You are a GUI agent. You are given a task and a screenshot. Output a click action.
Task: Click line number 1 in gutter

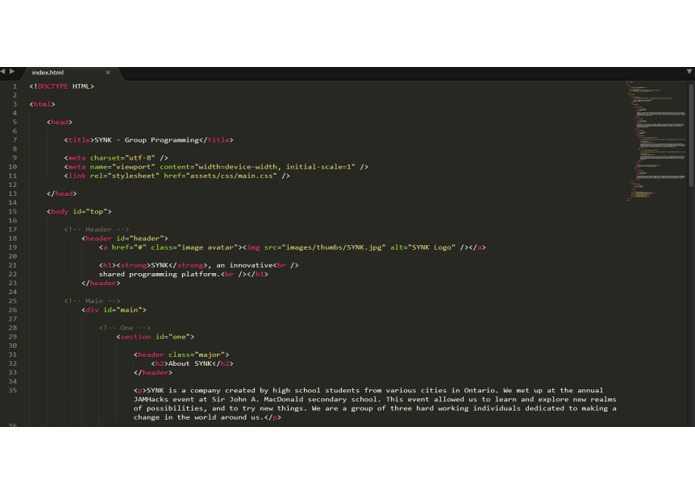[x=15, y=86]
